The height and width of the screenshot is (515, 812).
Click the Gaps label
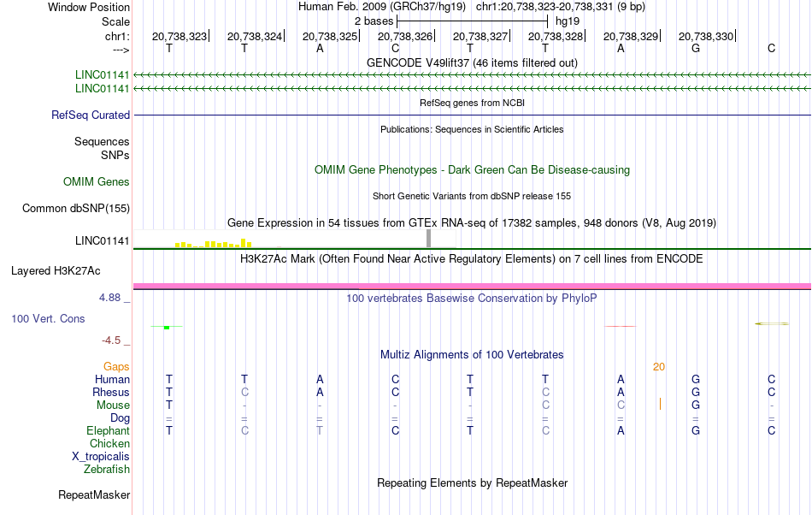(116, 367)
